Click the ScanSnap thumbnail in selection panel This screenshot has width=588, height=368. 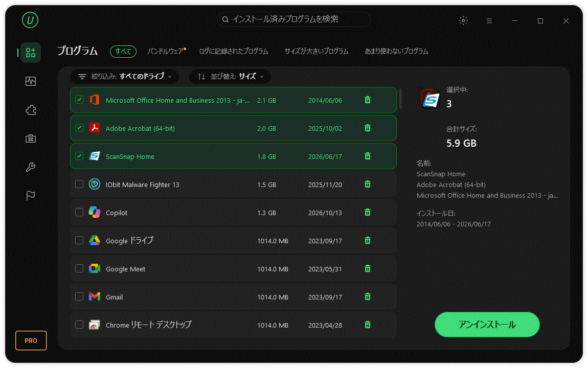click(430, 99)
